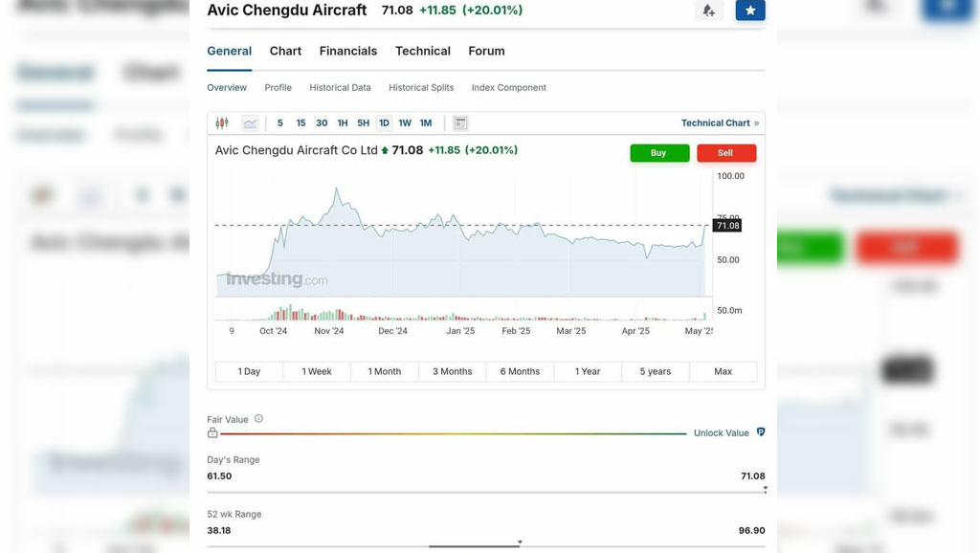Set chart range to 1 Day
The height and width of the screenshot is (553, 980).
(x=249, y=371)
